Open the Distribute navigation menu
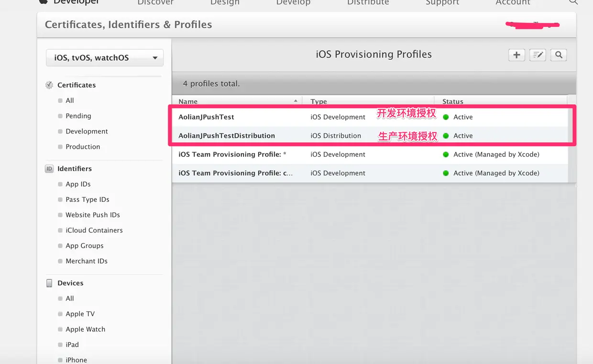 pyautogui.click(x=368, y=2)
